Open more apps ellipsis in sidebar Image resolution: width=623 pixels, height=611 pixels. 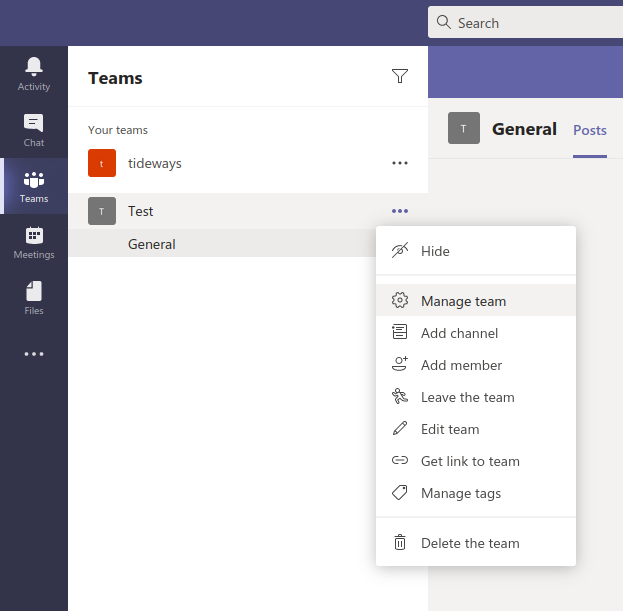click(x=34, y=354)
